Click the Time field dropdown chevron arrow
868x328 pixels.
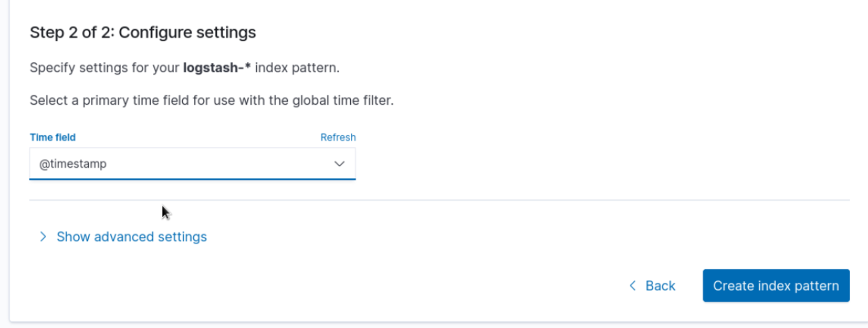339,163
